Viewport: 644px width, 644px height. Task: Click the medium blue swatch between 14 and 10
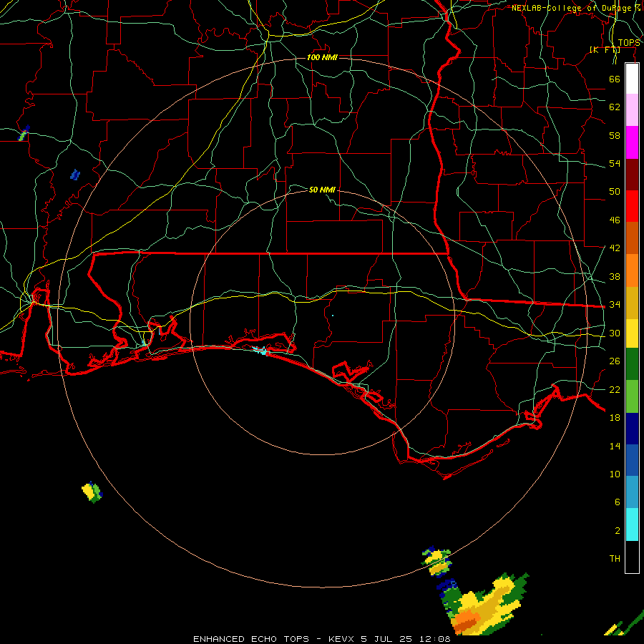632,460
